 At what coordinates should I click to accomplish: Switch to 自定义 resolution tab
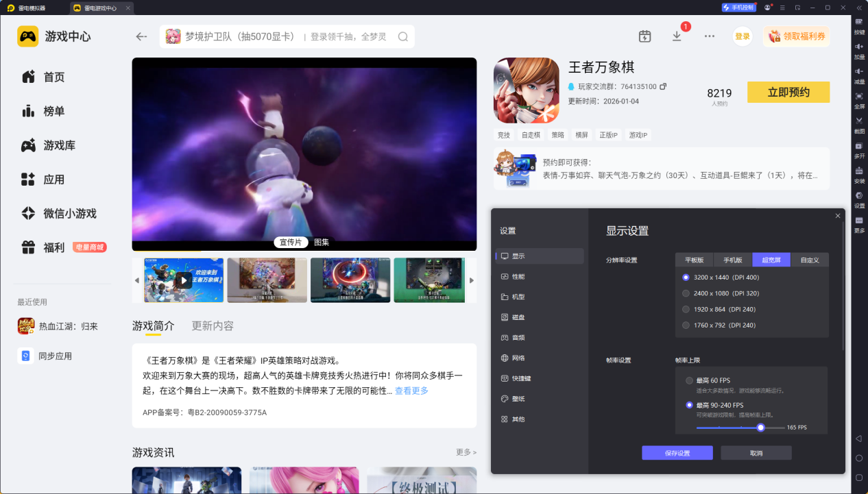(x=810, y=260)
